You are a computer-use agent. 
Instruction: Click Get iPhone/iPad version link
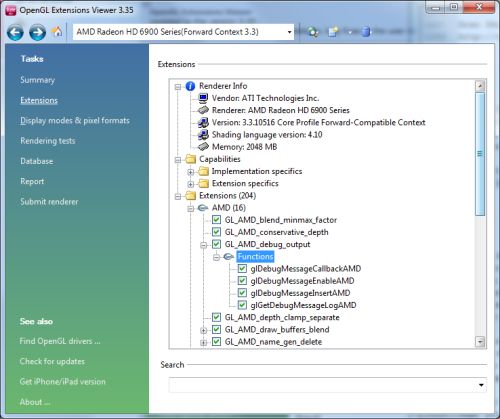pos(62,382)
